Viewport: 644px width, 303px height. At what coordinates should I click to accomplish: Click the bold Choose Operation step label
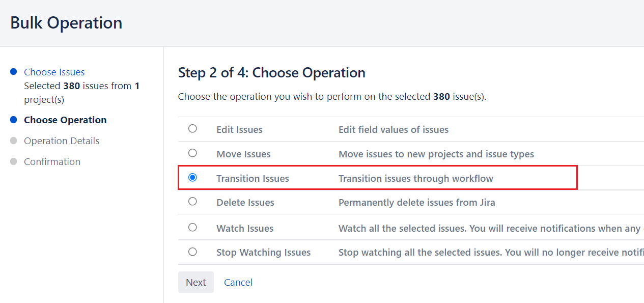tap(65, 120)
